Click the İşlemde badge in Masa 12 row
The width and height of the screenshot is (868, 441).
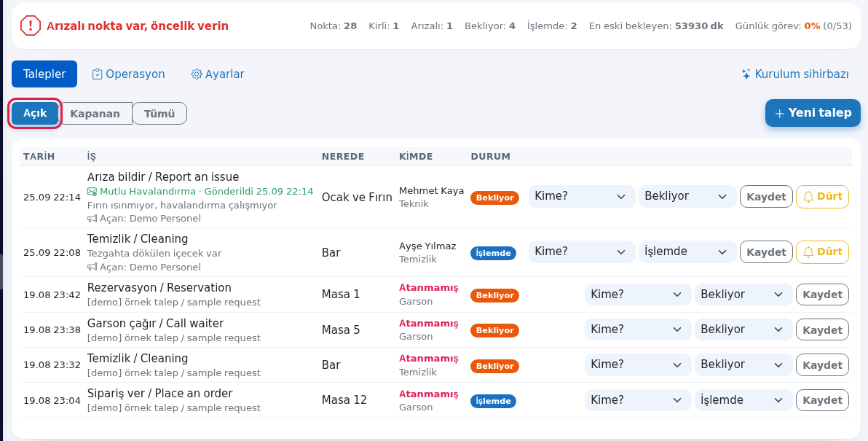coord(493,401)
